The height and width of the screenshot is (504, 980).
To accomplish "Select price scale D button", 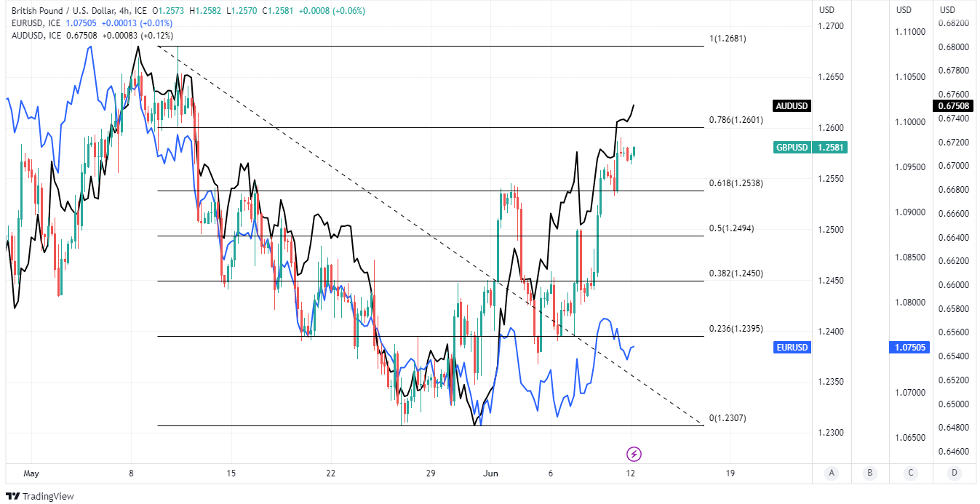I will (x=952, y=473).
